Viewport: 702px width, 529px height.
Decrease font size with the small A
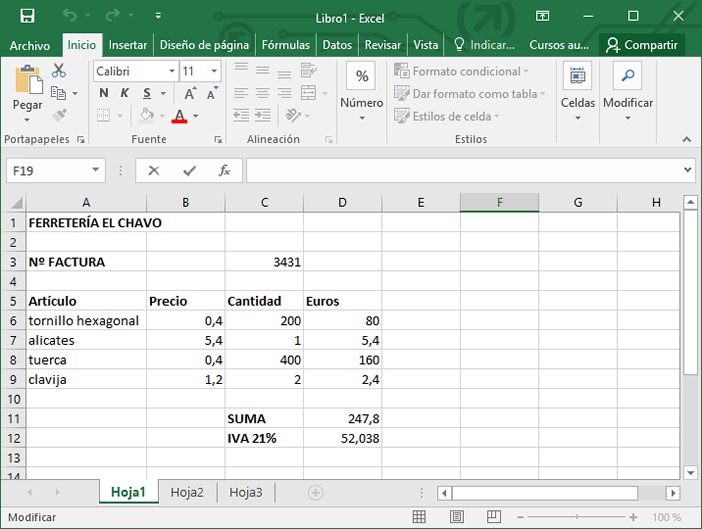212,93
